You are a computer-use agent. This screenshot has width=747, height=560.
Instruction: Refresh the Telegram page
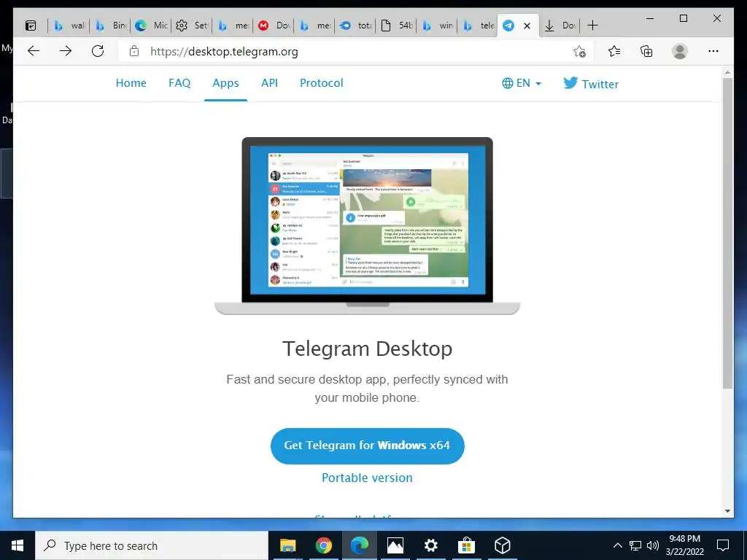[98, 51]
